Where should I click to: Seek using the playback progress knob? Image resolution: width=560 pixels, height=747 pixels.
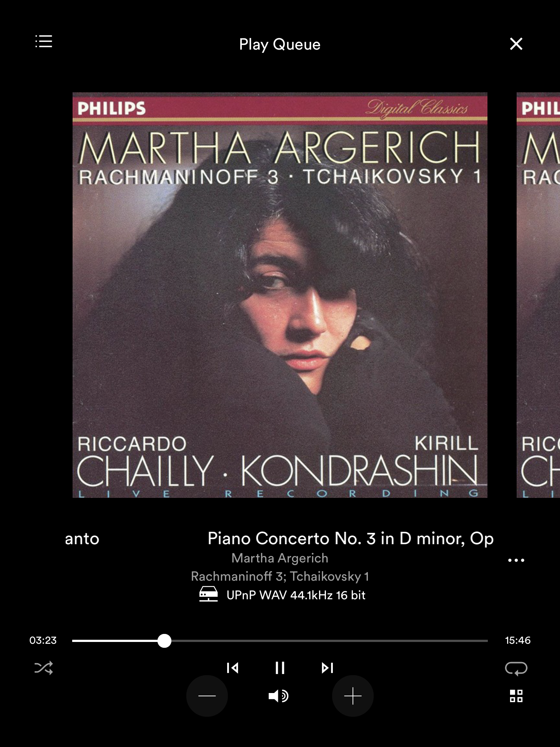point(164,640)
